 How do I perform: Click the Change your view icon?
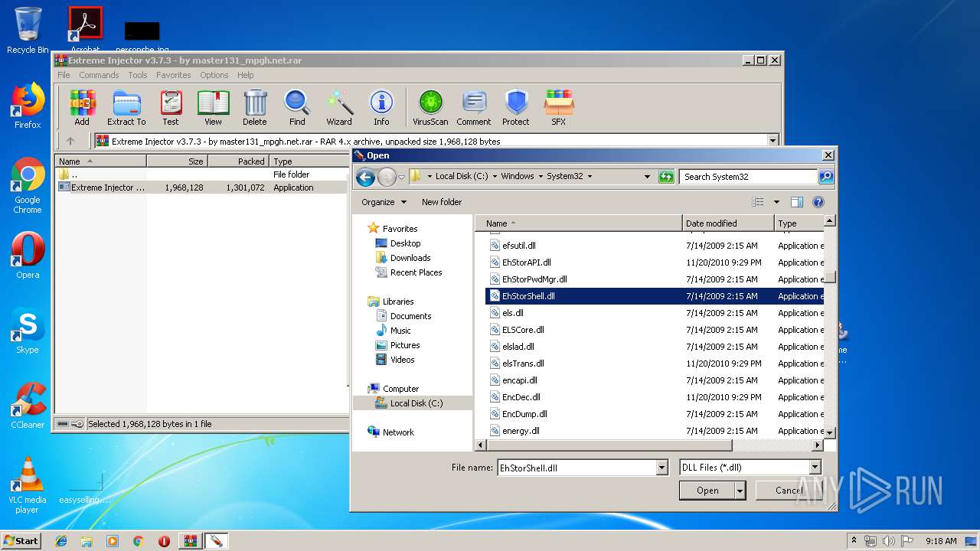[x=757, y=202]
